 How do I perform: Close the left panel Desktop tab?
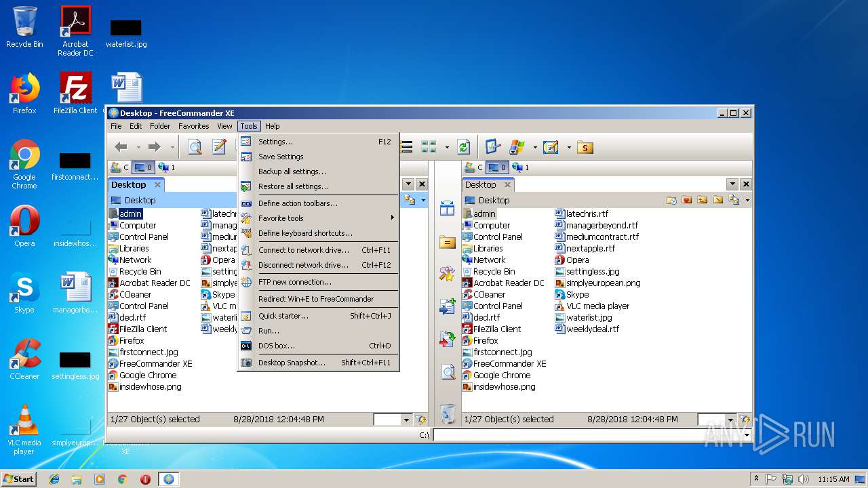[157, 184]
